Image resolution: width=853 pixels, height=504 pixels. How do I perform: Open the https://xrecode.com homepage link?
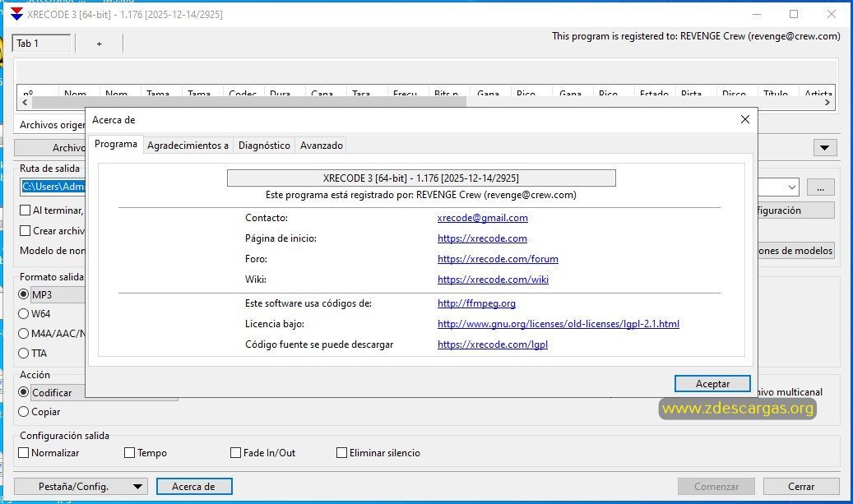point(482,238)
